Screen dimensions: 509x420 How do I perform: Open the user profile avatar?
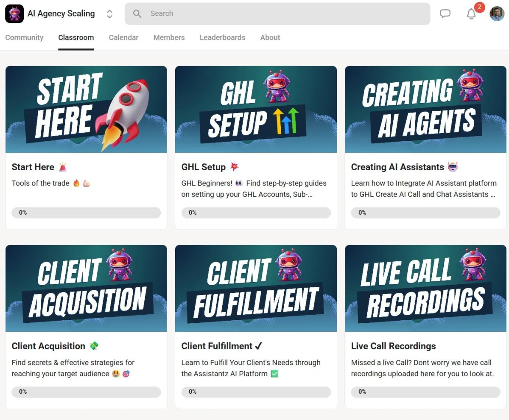[x=497, y=14]
